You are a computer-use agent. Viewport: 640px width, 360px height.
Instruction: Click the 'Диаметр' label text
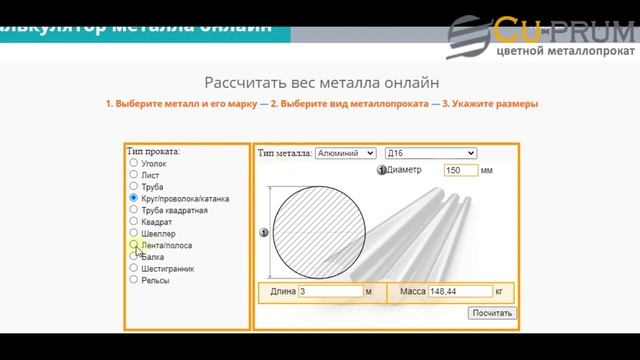(404, 170)
